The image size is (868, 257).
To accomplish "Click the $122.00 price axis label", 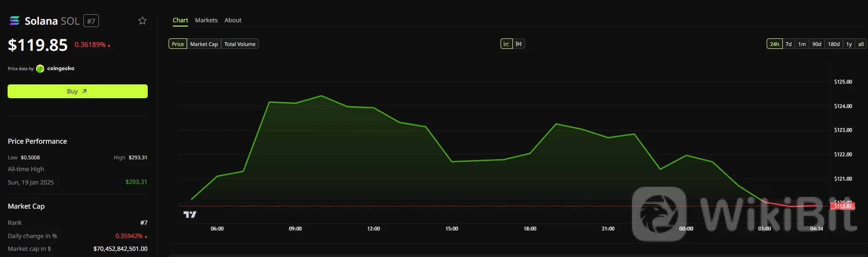I will (x=843, y=154).
